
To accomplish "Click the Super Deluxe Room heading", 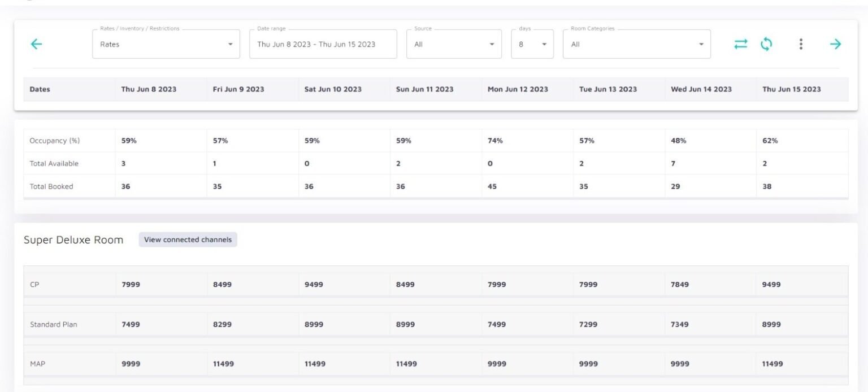I will coord(73,240).
